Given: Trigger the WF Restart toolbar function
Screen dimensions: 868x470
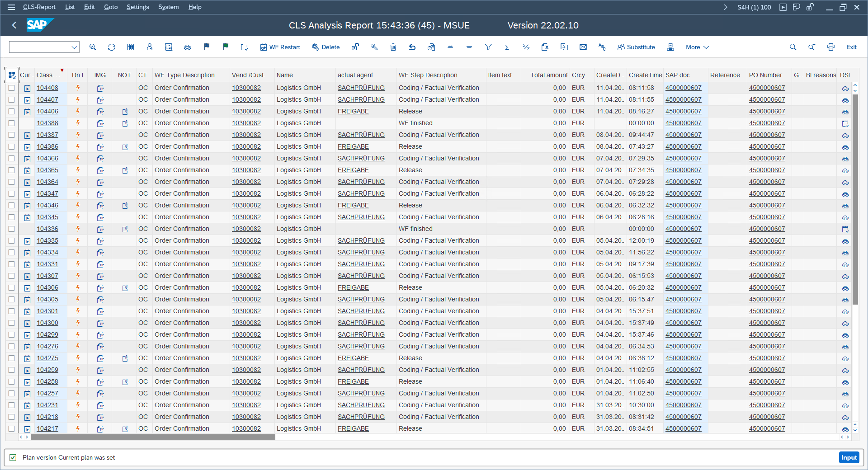Looking at the screenshot, I should click(280, 47).
